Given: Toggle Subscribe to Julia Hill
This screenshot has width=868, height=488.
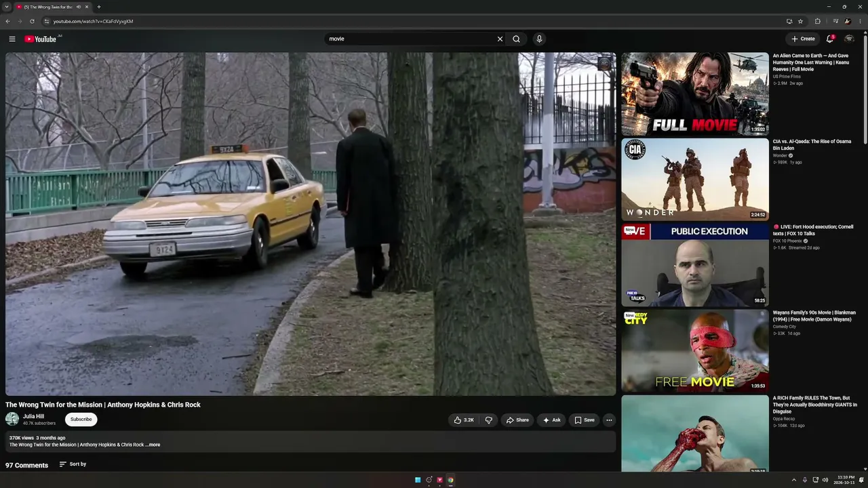Looking at the screenshot, I should click(81, 420).
